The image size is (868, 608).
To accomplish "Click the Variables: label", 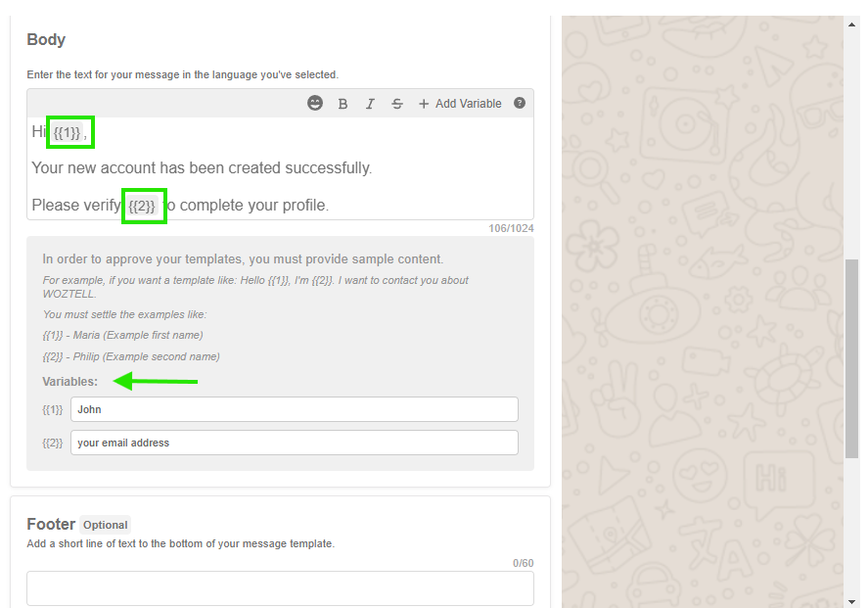I will pyautogui.click(x=69, y=382).
